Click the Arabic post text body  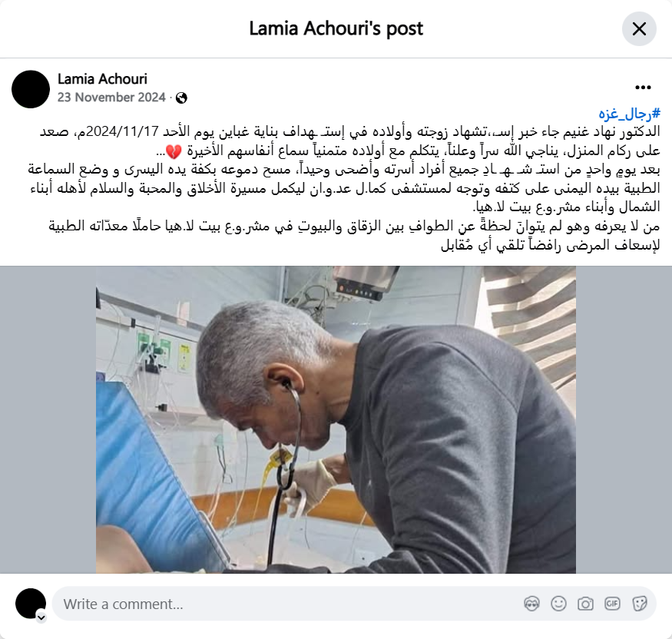pyautogui.click(x=344, y=189)
